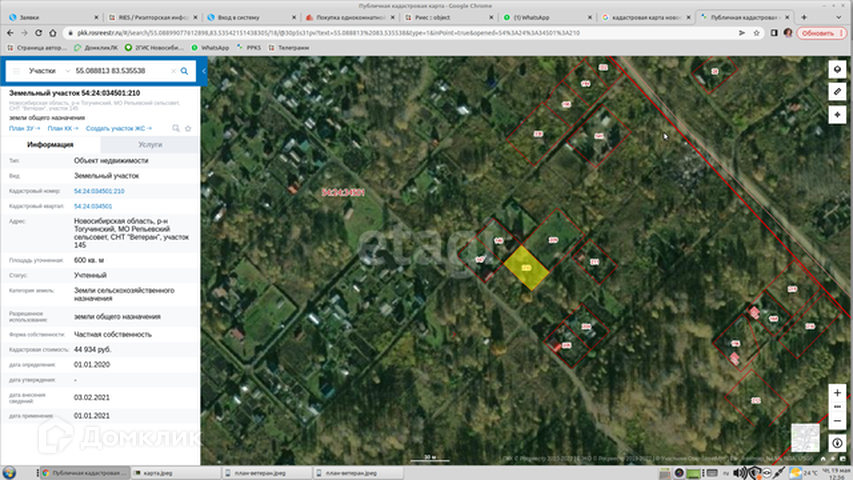Open cadastral quarter link 54:24:034501
This screenshot has width=853, height=480.
pyautogui.click(x=93, y=206)
